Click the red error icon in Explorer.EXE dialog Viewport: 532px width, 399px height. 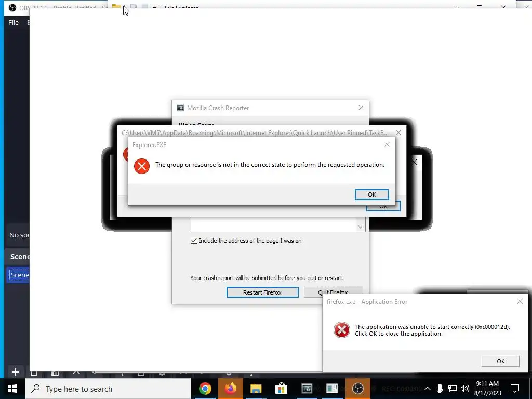[x=142, y=166]
